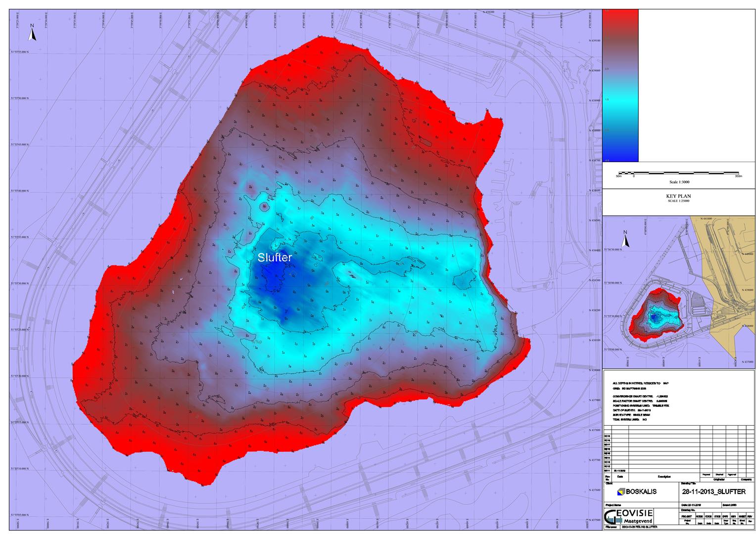
Task: Click the REV1 date cell in the revision table
Action: pos(620,471)
